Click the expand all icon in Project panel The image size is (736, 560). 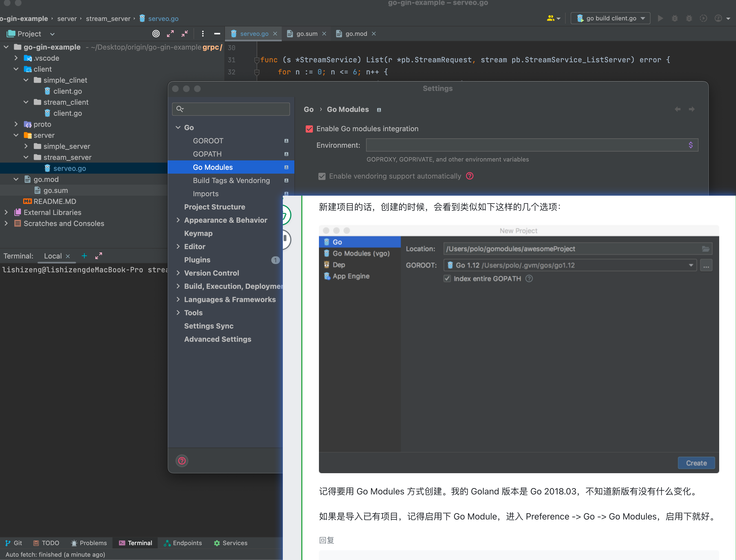point(170,34)
